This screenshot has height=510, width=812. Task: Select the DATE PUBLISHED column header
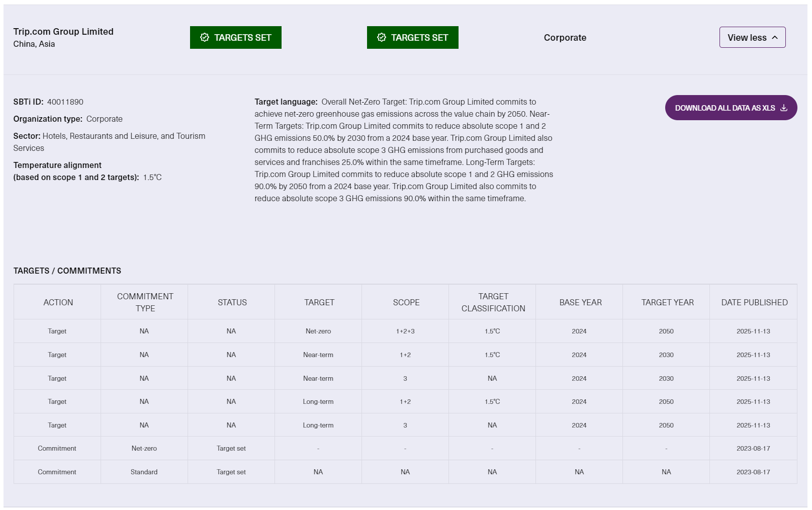(x=754, y=302)
